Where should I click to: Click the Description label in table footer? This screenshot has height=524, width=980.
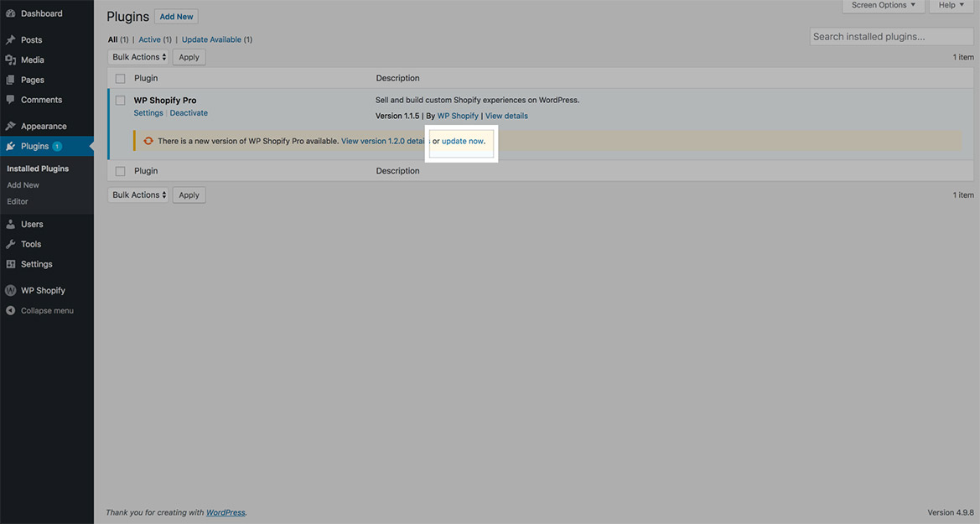coord(397,171)
